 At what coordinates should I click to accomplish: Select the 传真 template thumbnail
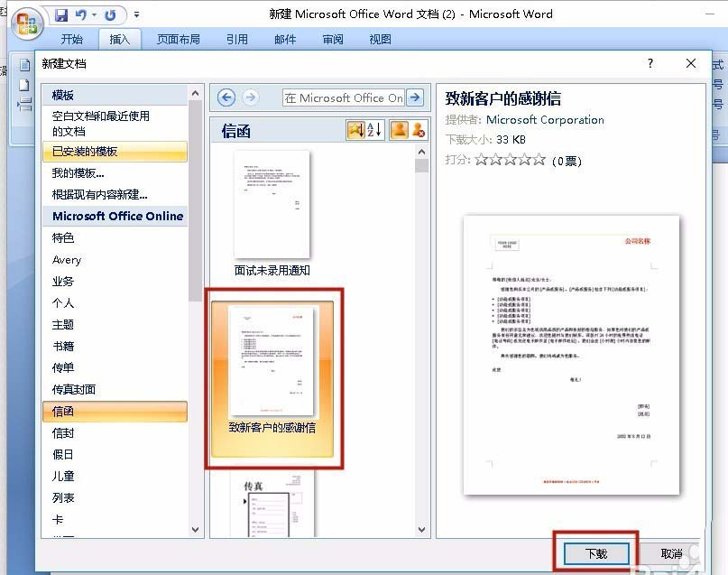(272, 504)
